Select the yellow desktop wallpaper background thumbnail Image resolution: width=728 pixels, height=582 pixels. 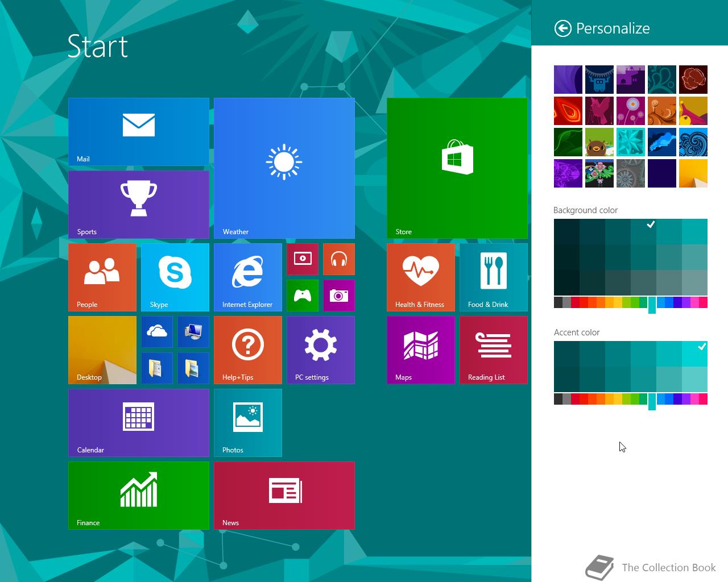pyautogui.click(x=693, y=173)
